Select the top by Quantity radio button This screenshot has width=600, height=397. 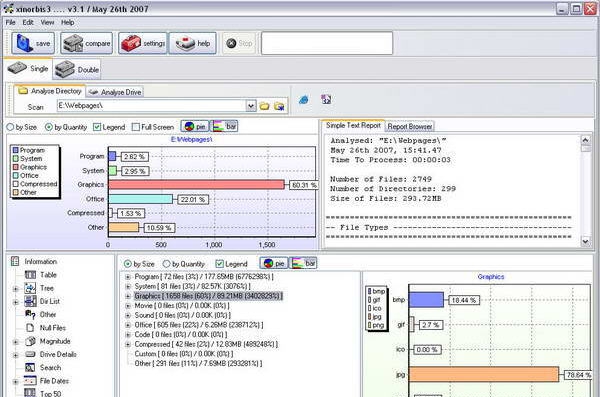(x=49, y=127)
